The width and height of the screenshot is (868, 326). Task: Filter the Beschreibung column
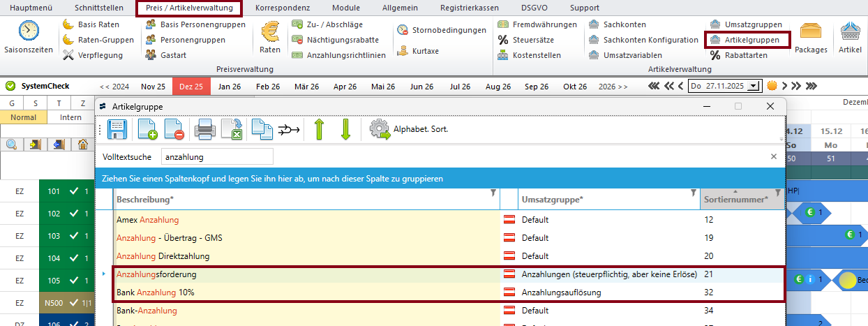(x=493, y=193)
